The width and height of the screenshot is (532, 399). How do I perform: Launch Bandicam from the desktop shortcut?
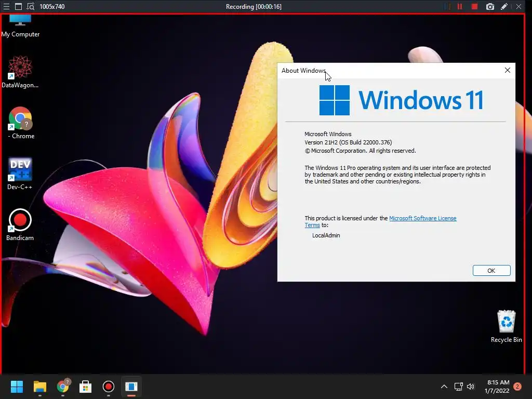(x=20, y=224)
